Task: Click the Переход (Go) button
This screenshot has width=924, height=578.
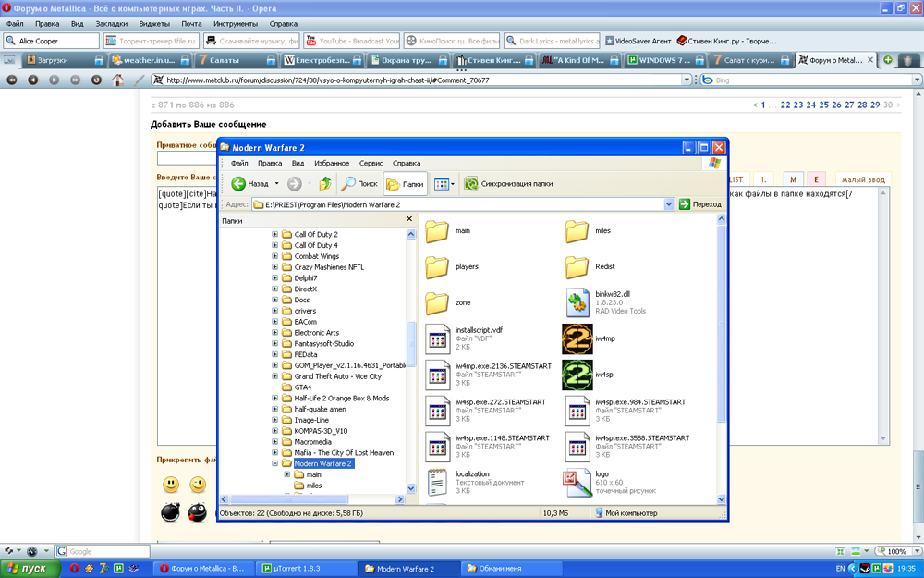Action: point(700,204)
